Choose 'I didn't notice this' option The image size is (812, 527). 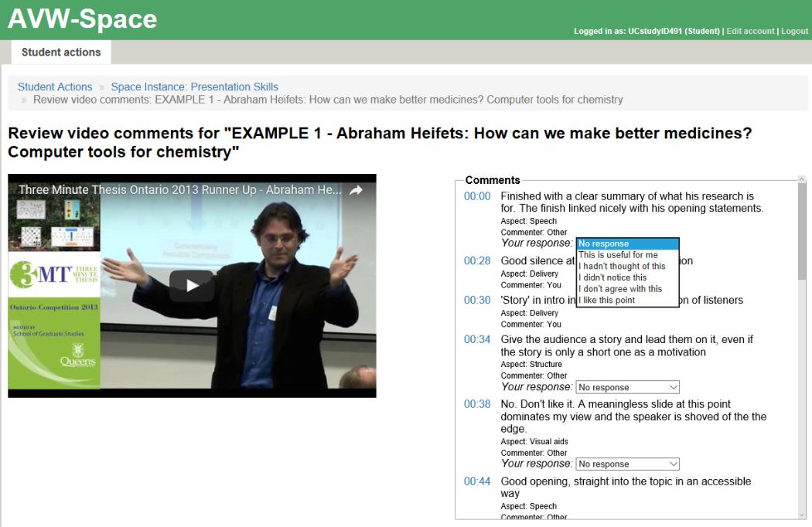click(627, 277)
